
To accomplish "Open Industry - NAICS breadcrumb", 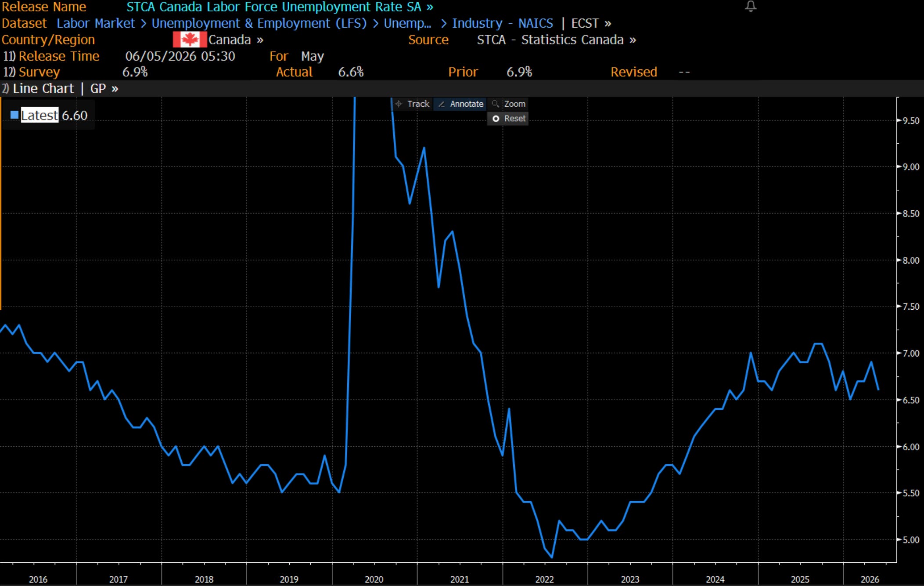I will click(503, 23).
